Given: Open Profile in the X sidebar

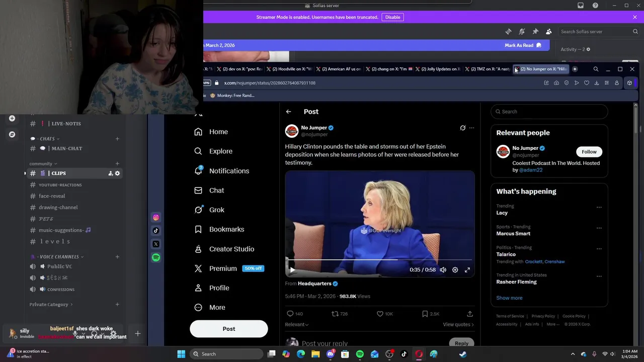Looking at the screenshot, I should click(212, 288).
